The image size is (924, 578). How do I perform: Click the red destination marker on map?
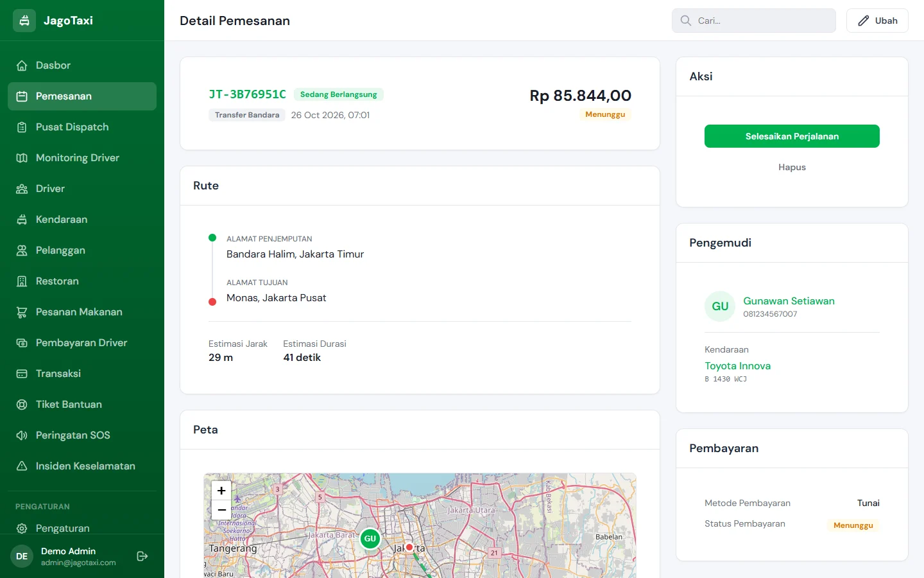click(409, 547)
